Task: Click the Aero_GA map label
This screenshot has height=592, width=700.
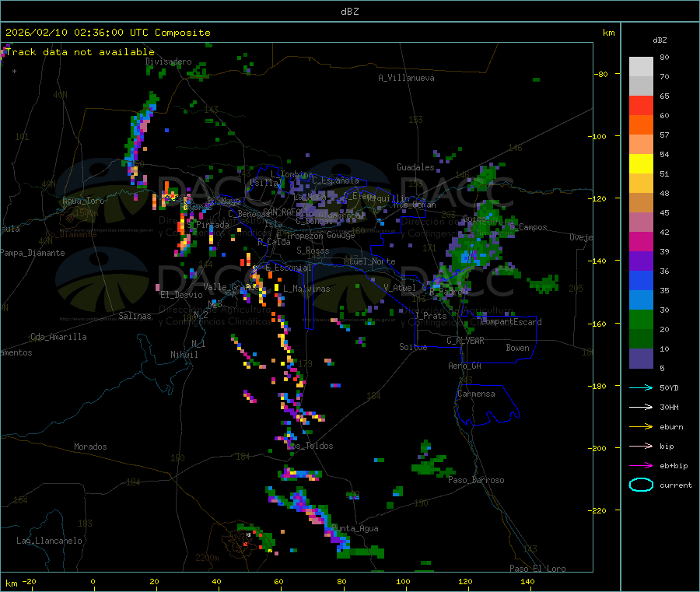Action: pyautogui.click(x=465, y=366)
